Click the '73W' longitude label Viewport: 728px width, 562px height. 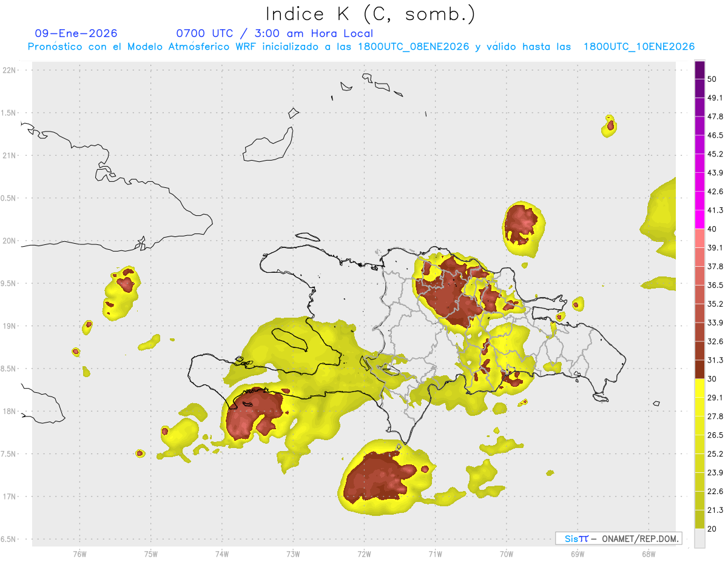(x=293, y=554)
